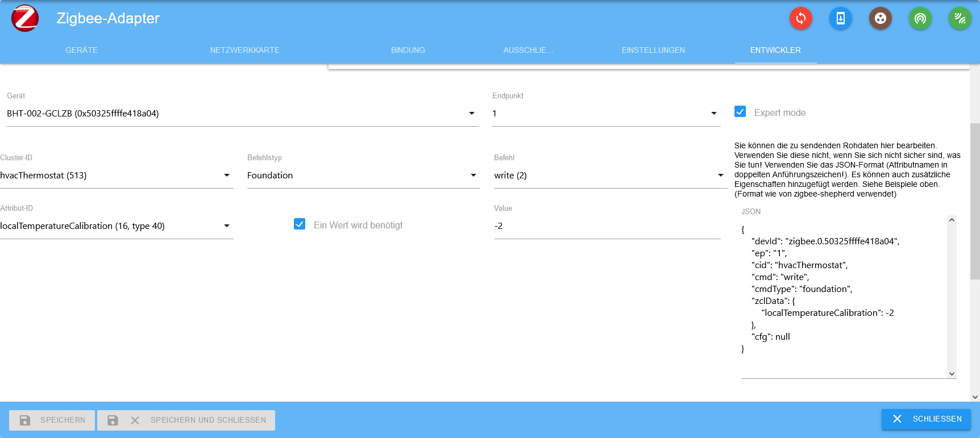Disable the Expert mode checkbox

[740, 111]
